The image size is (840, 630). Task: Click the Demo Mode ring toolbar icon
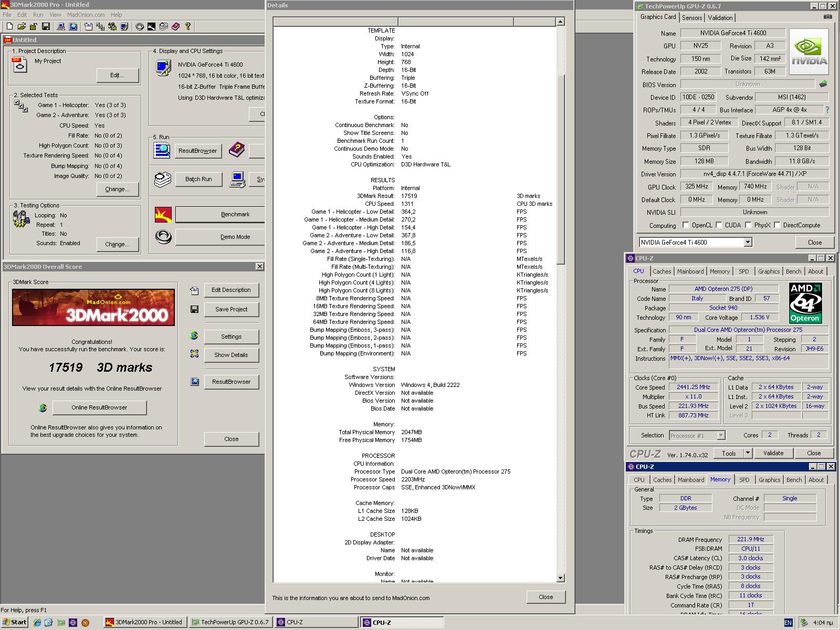pos(140,26)
